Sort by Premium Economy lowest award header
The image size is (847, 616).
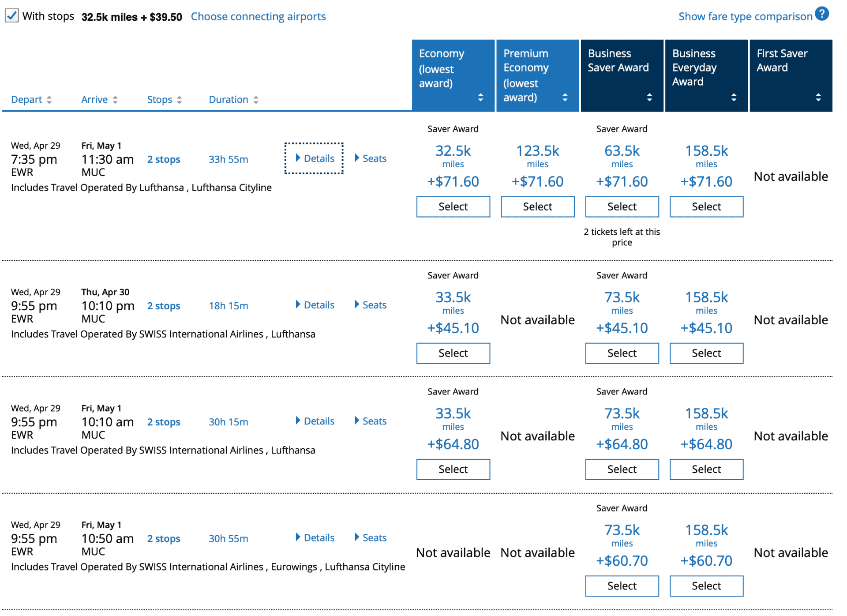point(537,75)
